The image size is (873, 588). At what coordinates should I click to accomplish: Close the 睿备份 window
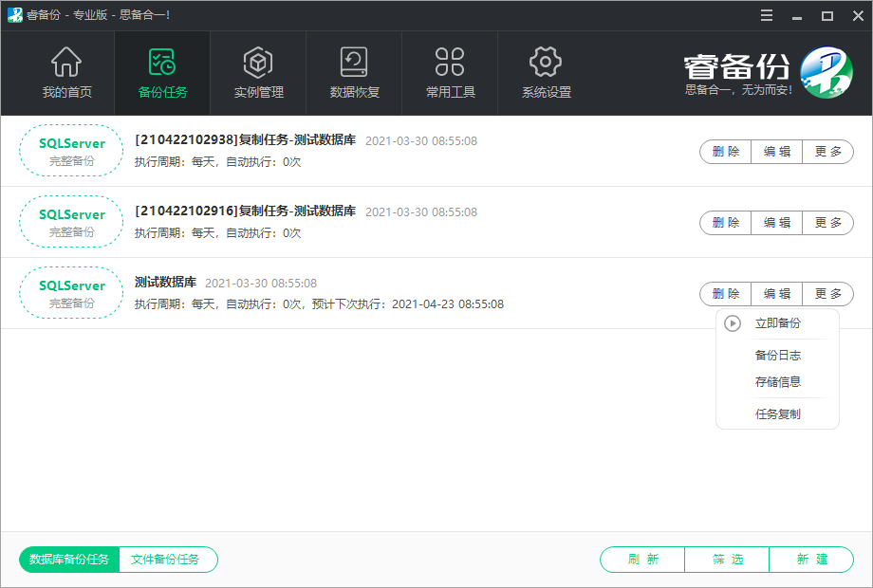[x=858, y=15]
